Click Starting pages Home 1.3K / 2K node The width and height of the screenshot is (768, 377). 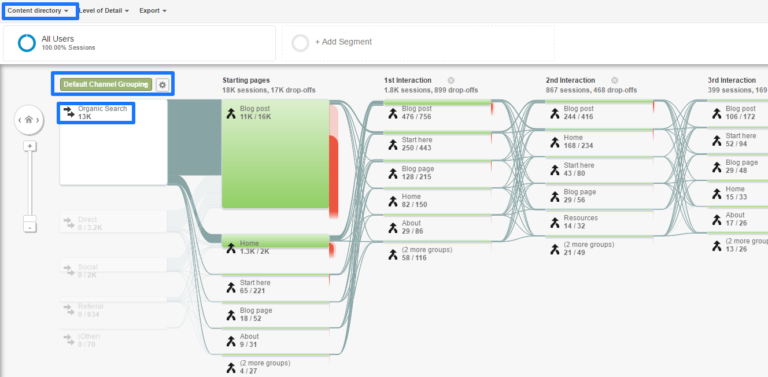pyautogui.click(x=275, y=241)
